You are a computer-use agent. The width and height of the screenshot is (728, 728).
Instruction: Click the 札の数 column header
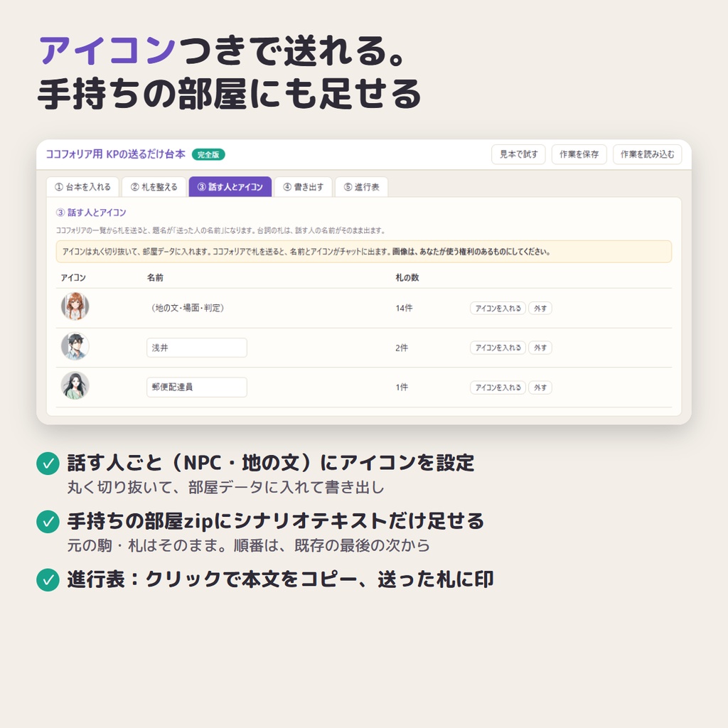407,278
